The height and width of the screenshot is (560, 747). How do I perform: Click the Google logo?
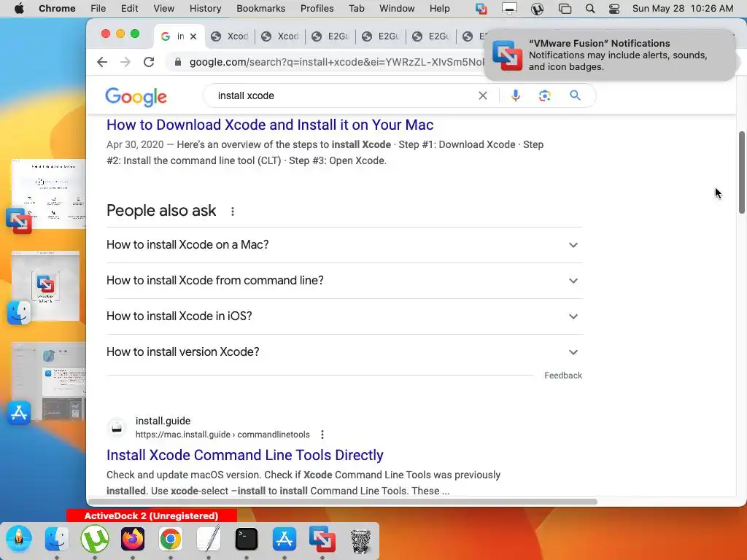tap(136, 97)
